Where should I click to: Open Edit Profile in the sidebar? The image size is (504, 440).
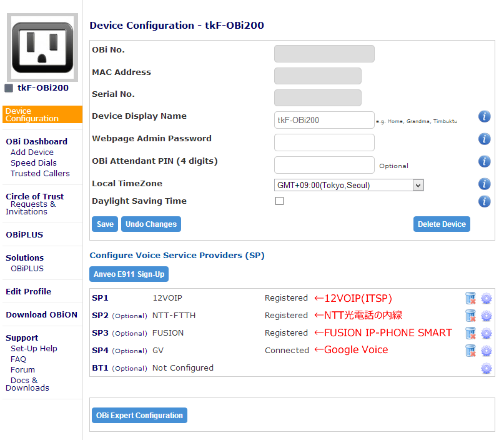[x=28, y=291]
